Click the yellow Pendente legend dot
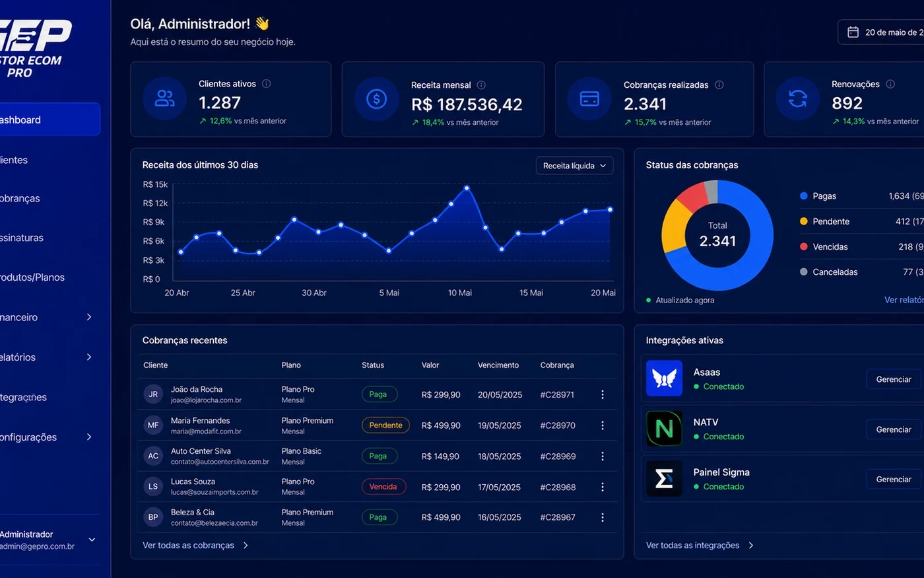This screenshot has width=924, height=578. (803, 221)
